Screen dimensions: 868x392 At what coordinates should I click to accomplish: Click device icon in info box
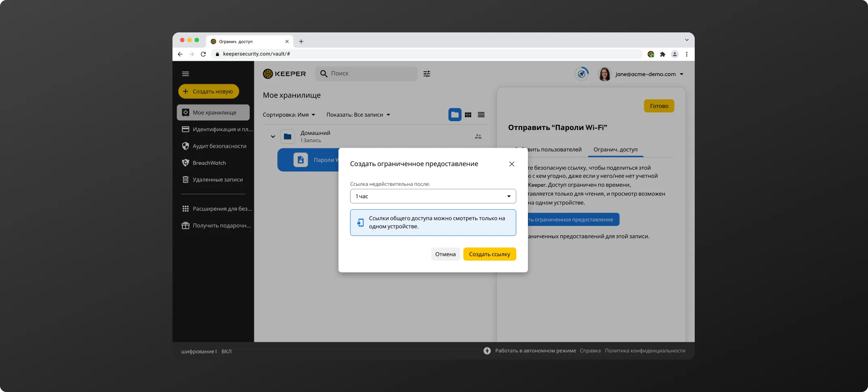click(x=360, y=222)
